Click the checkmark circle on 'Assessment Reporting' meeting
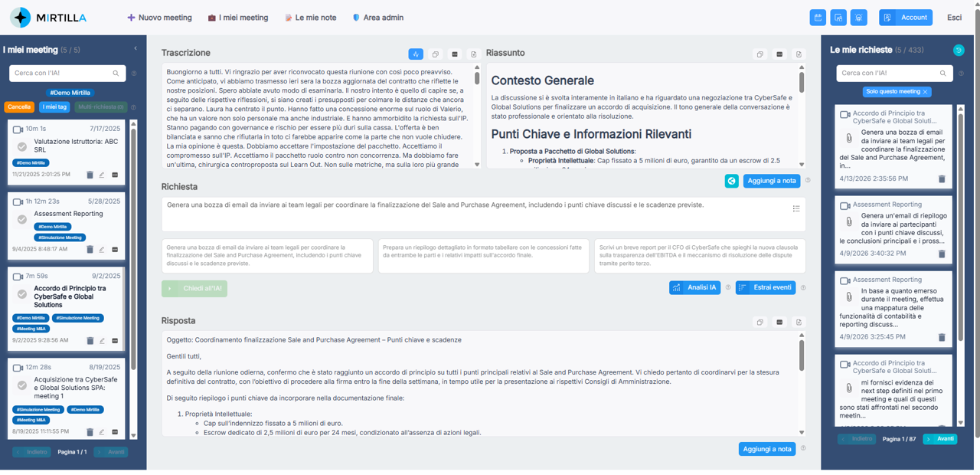 (22, 218)
